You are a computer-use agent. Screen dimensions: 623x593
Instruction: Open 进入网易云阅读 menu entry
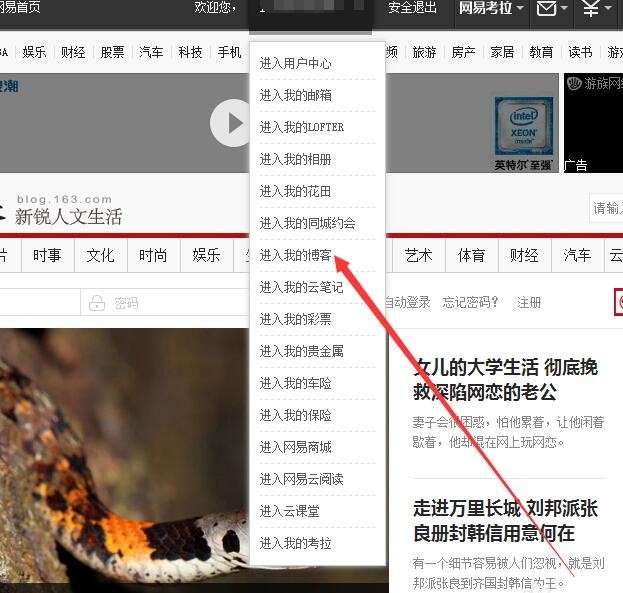pos(301,479)
